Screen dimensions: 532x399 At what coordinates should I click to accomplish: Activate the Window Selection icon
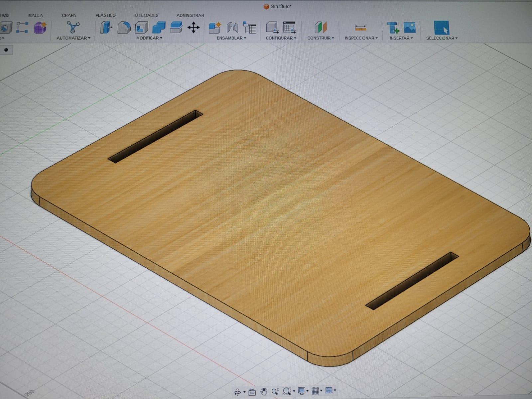pos(442,28)
